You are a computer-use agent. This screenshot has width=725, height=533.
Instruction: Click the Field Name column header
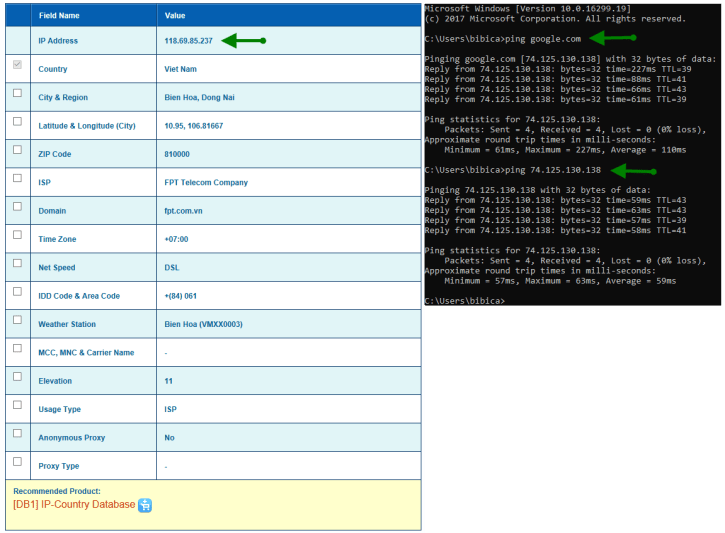point(62,16)
